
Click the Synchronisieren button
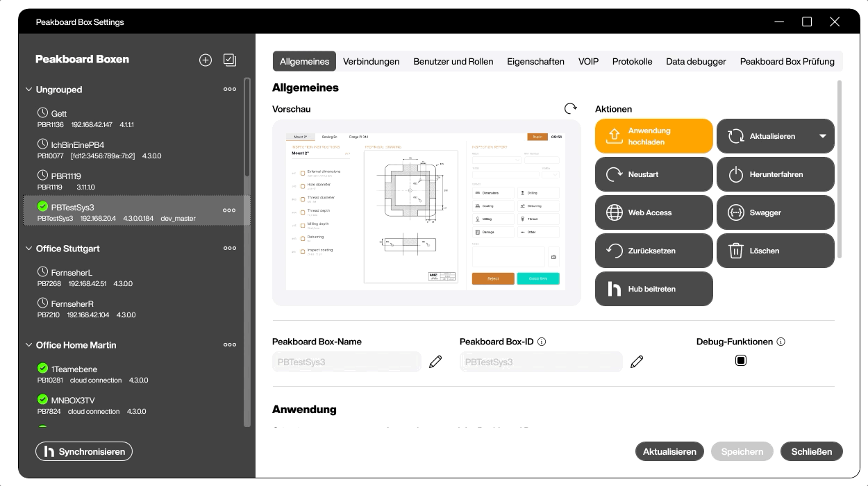pyautogui.click(x=84, y=451)
